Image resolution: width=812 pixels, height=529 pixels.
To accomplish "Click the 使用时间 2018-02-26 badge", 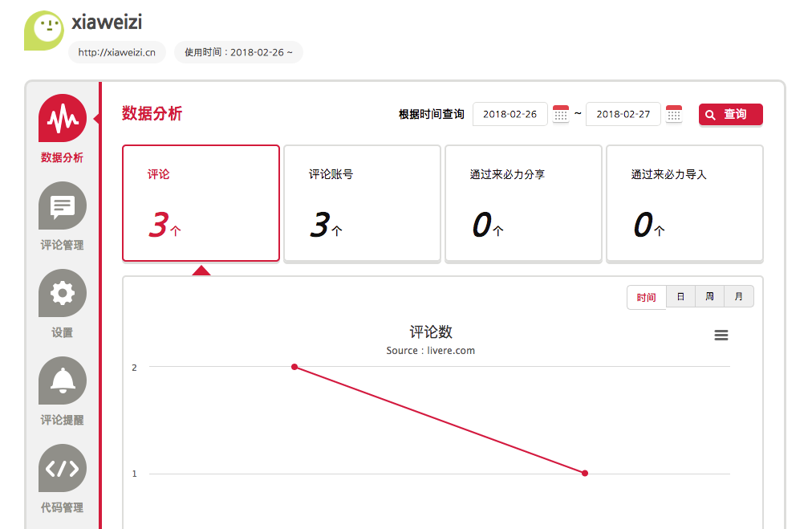I will [x=238, y=52].
